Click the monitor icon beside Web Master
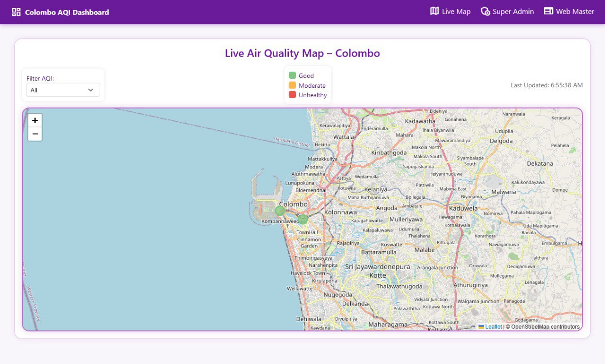 [x=549, y=11]
